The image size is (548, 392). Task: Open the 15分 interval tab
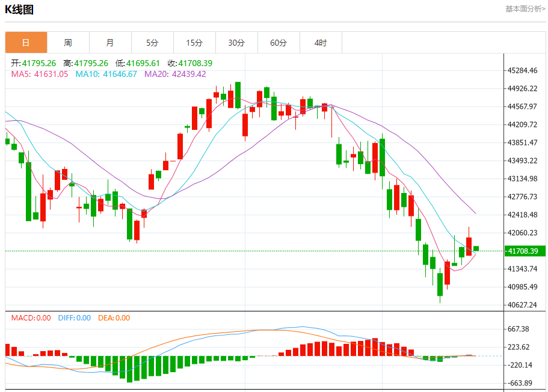(195, 43)
